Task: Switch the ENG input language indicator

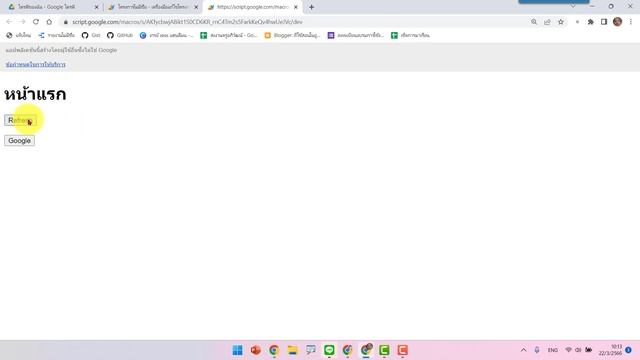Action: (x=553, y=350)
